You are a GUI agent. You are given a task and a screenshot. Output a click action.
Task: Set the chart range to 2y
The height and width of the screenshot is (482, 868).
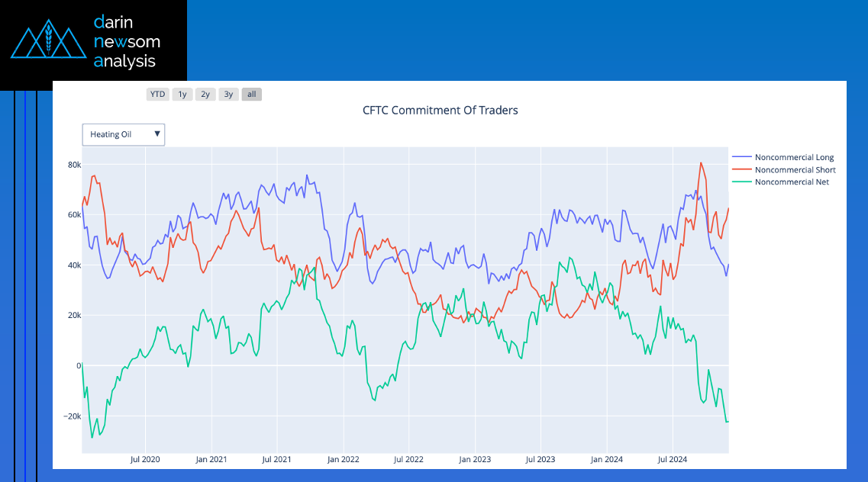[205, 95]
